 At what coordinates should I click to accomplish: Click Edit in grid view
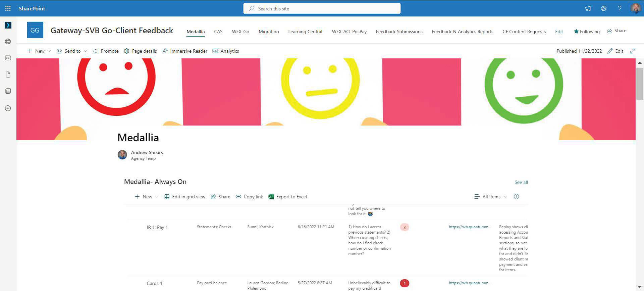coord(185,197)
